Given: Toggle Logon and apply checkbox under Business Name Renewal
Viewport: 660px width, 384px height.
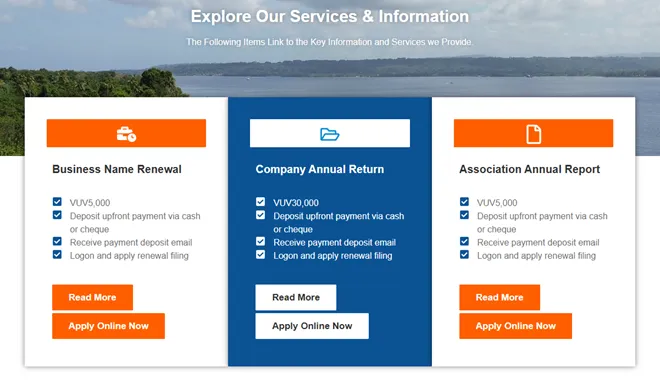Looking at the screenshot, I should point(57,255).
